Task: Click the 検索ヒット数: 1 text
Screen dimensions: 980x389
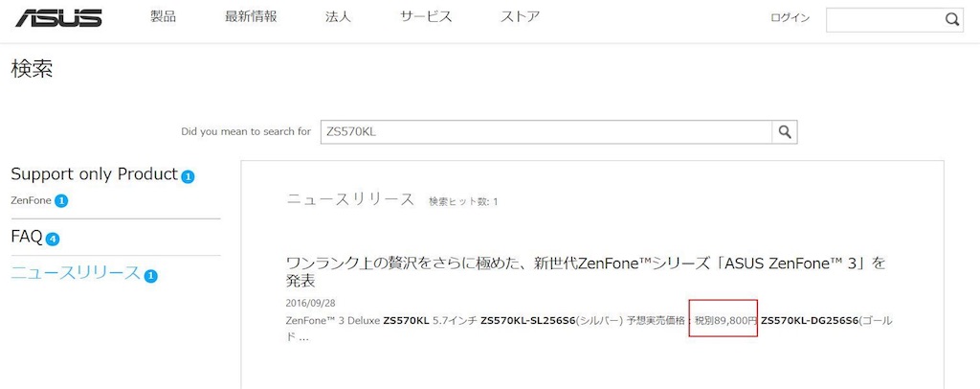Action: click(x=463, y=201)
